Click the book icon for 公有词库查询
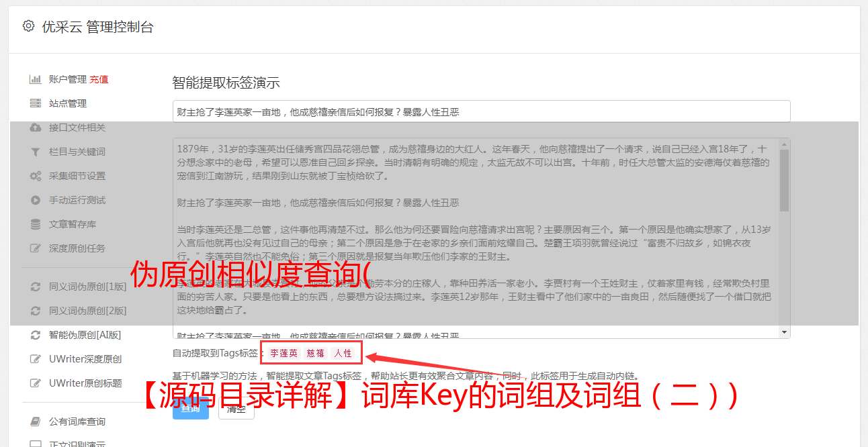 coord(35,421)
